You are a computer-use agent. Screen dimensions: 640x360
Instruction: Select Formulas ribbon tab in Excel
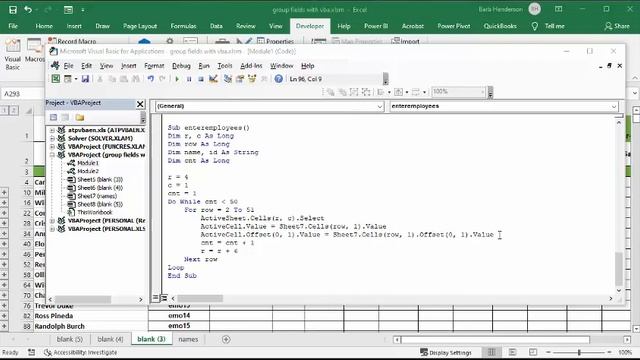coord(183,26)
